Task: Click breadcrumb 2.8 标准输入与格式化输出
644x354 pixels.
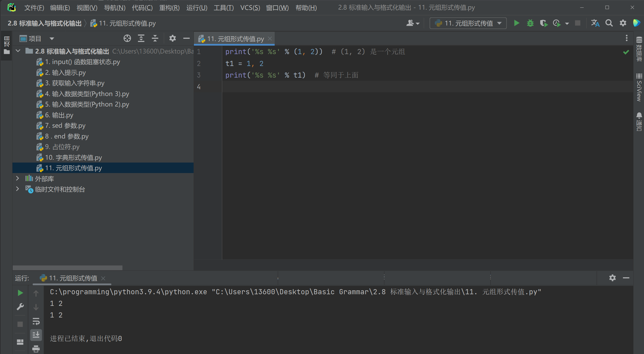Action: [x=45, y=23]
